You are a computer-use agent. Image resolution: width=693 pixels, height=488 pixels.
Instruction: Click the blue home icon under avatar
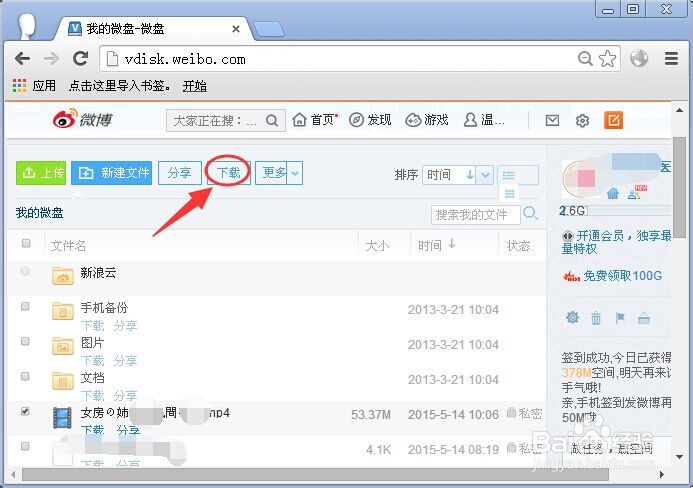click(613, 193)
